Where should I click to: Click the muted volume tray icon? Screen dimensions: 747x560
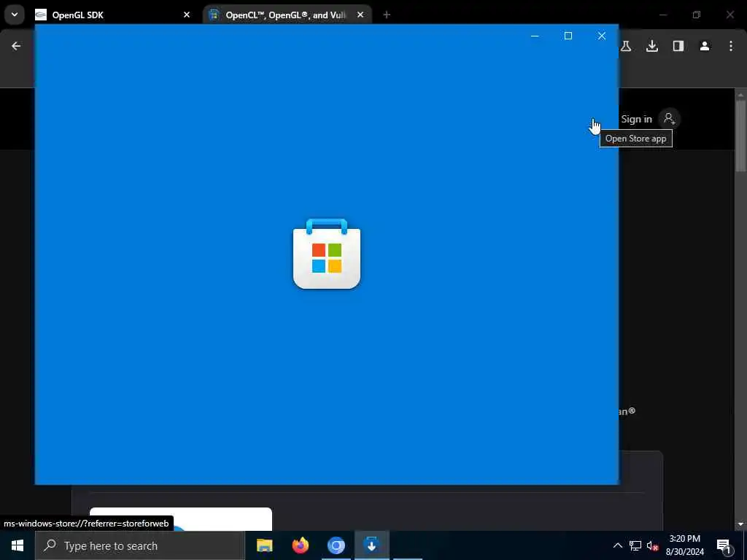coord(652,545)
